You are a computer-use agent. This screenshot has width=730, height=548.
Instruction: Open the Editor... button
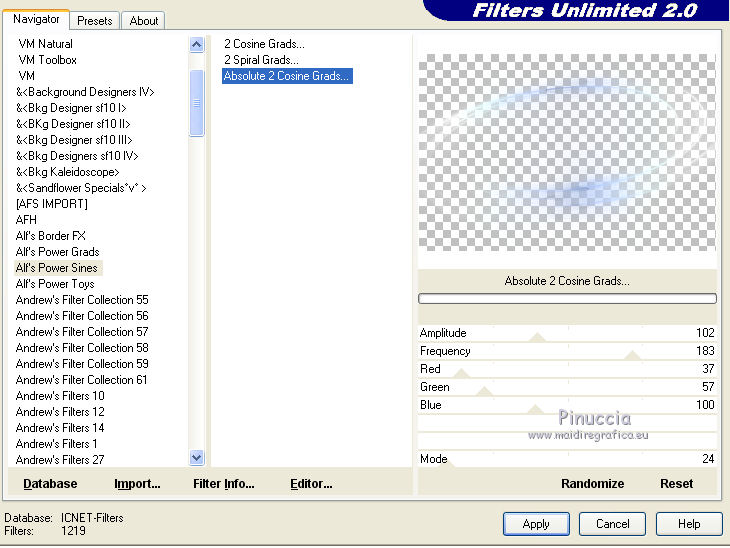point(311,484)
